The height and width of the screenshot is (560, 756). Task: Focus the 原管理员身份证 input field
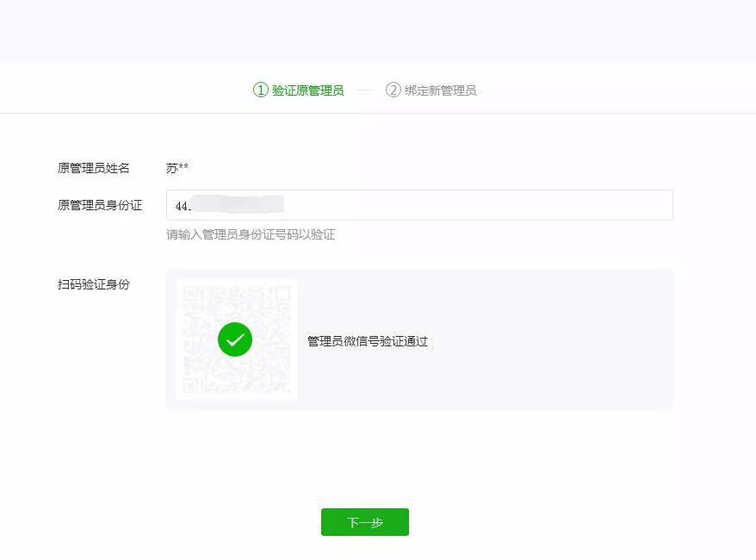(x=419, y=206)
